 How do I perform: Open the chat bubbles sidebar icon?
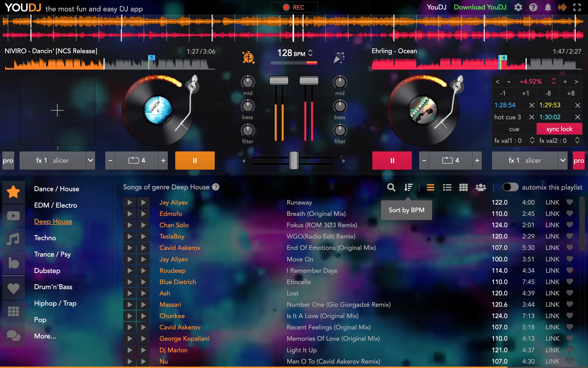tap(13, 336)
